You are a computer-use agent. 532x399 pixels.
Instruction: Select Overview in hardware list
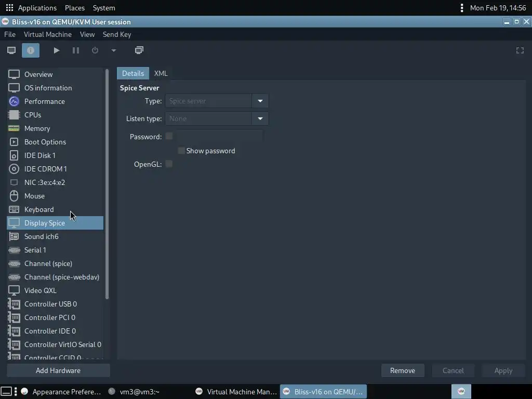click(55, 74)
